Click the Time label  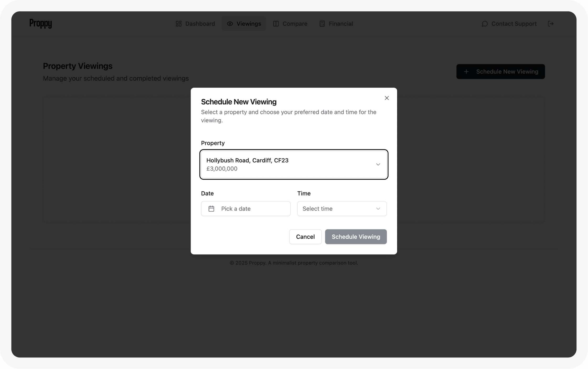304,193
